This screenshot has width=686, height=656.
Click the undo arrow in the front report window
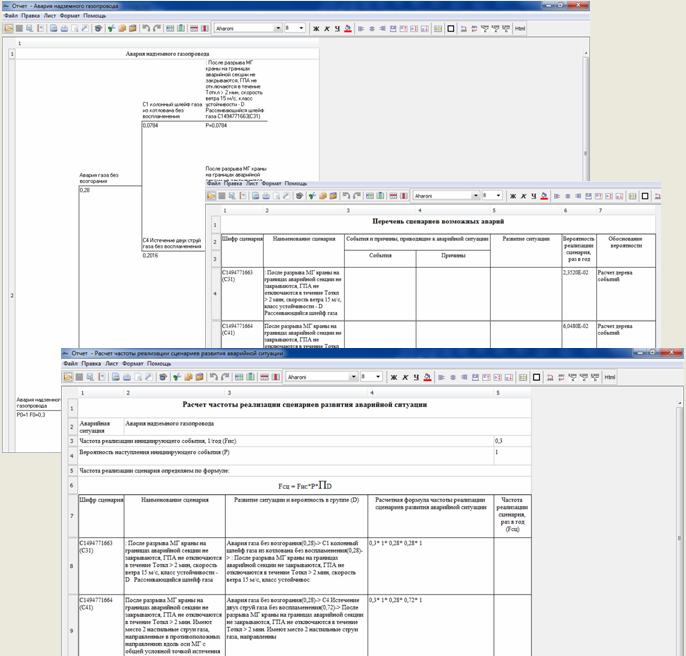(x=212, y=377)
